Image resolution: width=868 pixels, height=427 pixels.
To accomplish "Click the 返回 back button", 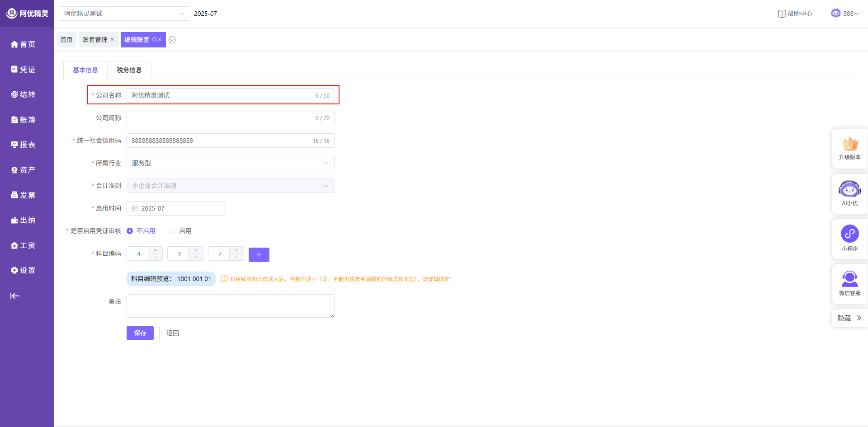I will click(173, 333).
